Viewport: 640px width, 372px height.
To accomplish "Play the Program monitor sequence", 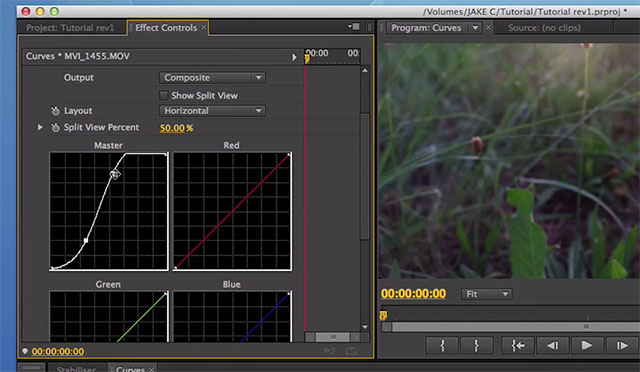I will point(587,345).
